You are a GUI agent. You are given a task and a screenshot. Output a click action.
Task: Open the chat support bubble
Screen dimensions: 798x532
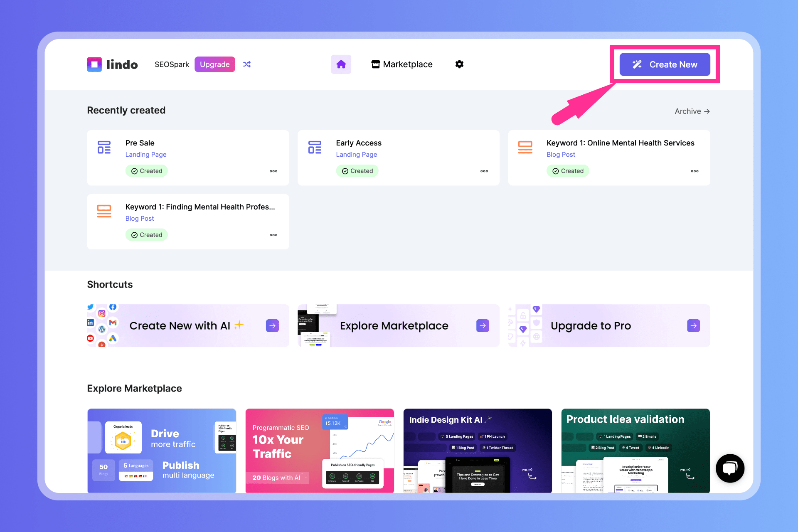729,468
